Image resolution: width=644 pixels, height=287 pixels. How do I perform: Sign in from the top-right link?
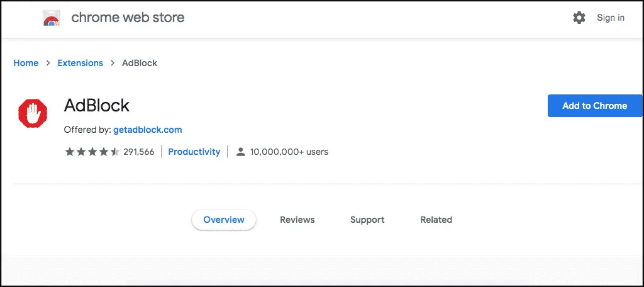coord(611,18)
